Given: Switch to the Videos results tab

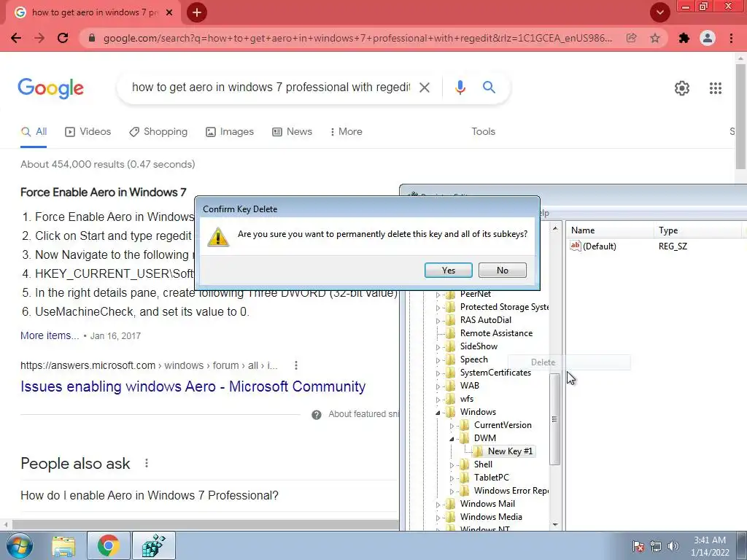Looking at the screenshot, I should (x=88, y=132).
